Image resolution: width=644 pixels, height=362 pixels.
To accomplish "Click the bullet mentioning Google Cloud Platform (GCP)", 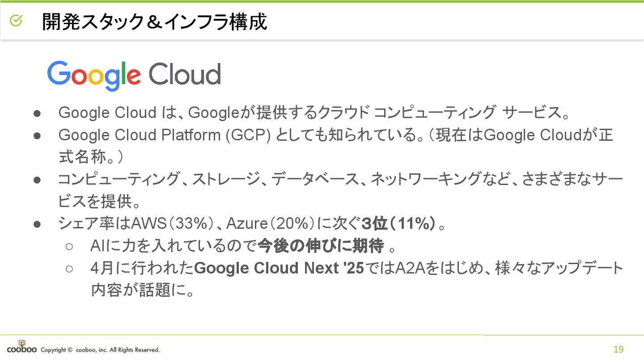I will pos(335,146).
